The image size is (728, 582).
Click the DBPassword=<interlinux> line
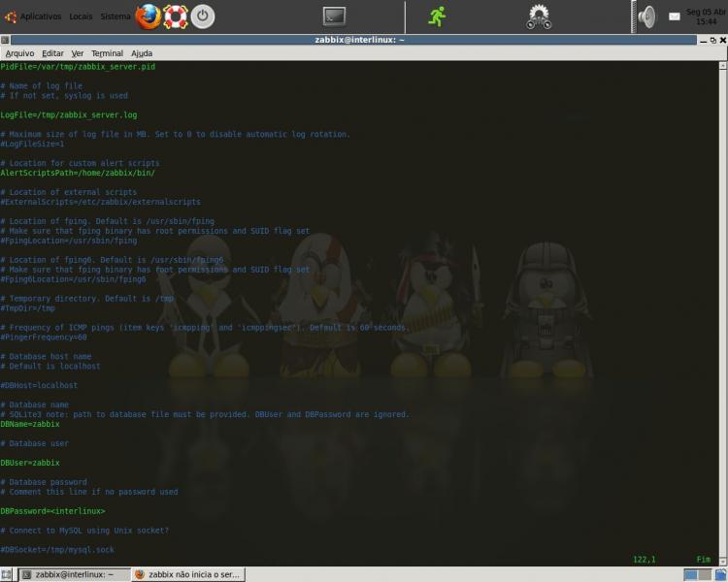[x=52, y=511]
